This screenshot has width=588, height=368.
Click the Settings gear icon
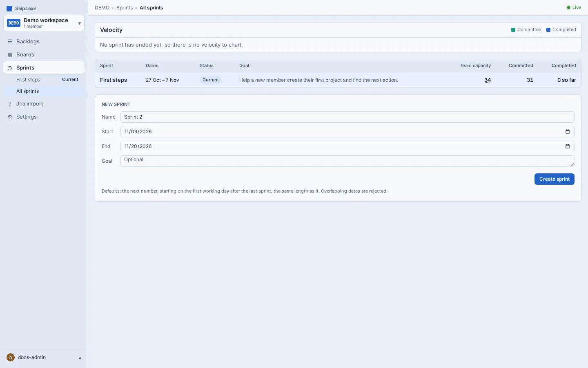[10, 117]
